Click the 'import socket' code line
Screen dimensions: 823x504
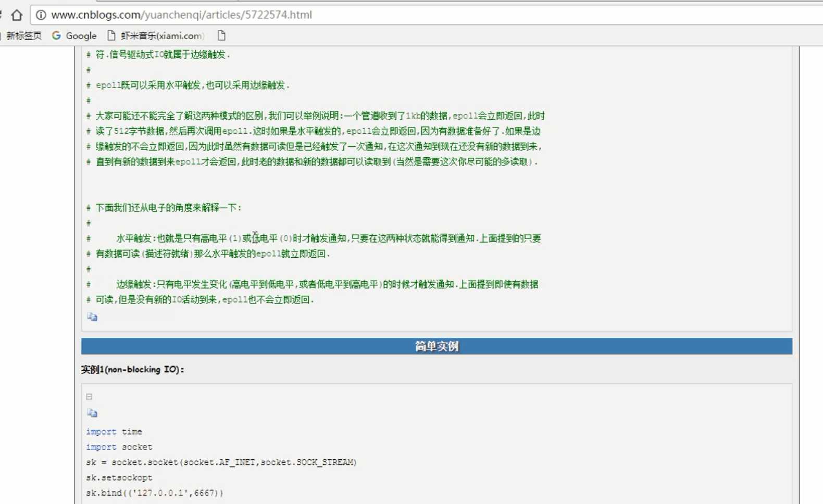point(119,447)
